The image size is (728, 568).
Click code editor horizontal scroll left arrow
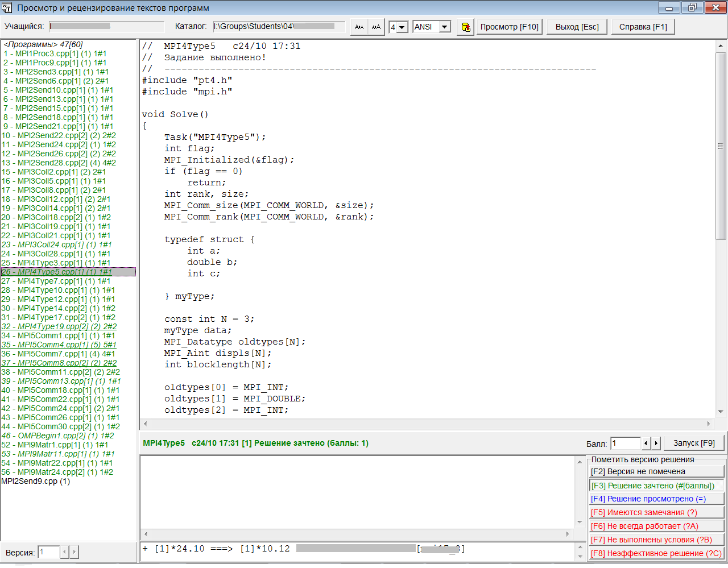click(x=146, y=424)
